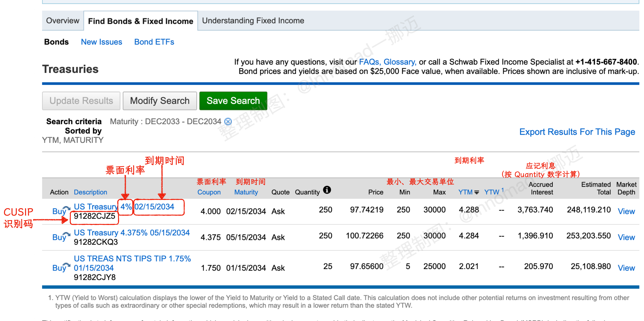Open US TREAS NTS TIPS 1.75% description
This screenshot has width=644, height=321.
coord(132,263)
